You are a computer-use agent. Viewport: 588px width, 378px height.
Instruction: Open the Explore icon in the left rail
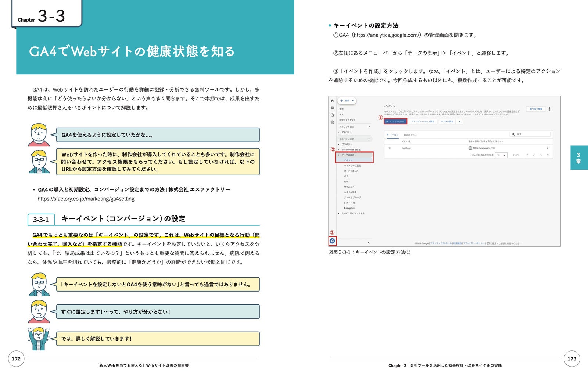click(332, 115)
